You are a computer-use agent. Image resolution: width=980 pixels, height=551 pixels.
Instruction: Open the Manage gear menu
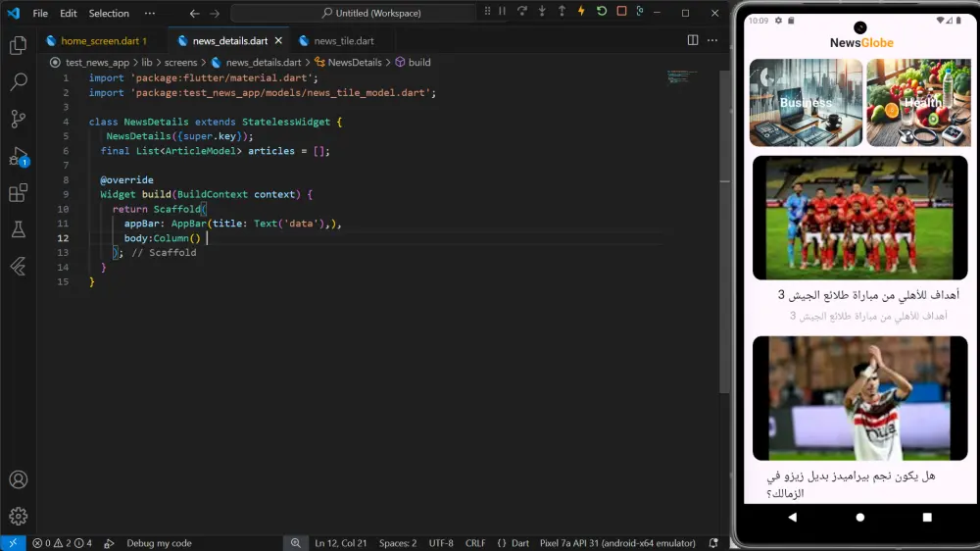18,516
